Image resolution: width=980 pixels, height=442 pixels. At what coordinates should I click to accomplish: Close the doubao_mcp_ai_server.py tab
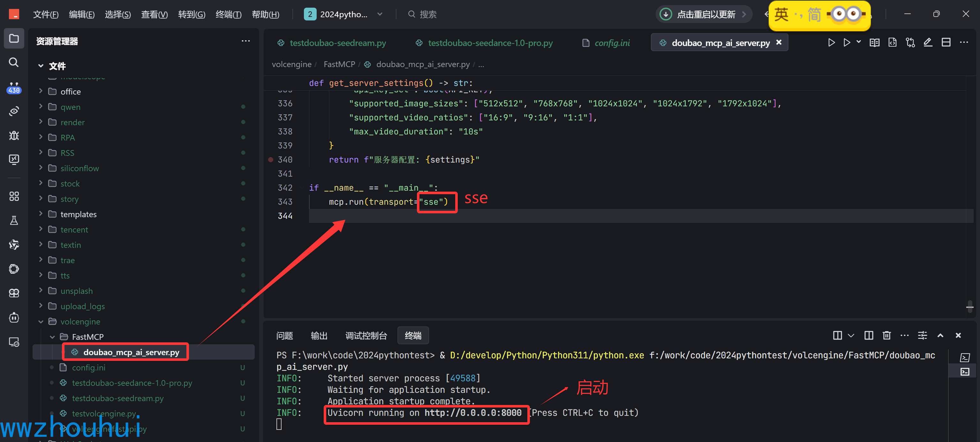tap(779, 42)
